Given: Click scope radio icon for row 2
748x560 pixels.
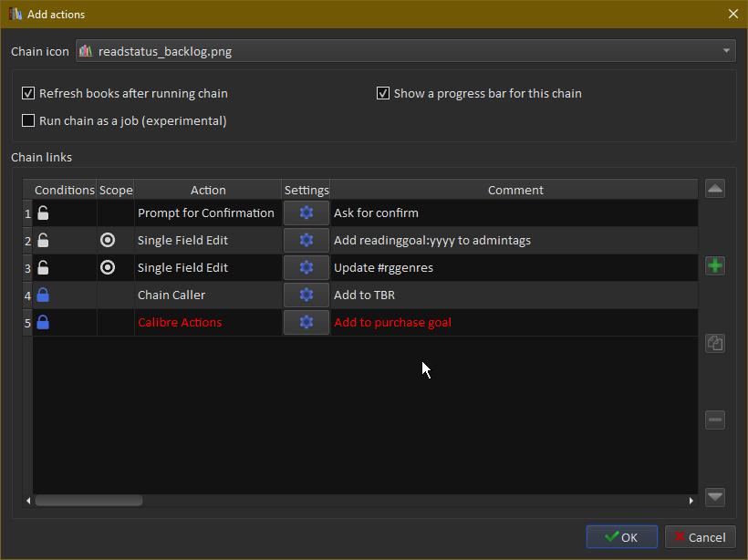Looking at the screenshot, I should pos(108,240).
